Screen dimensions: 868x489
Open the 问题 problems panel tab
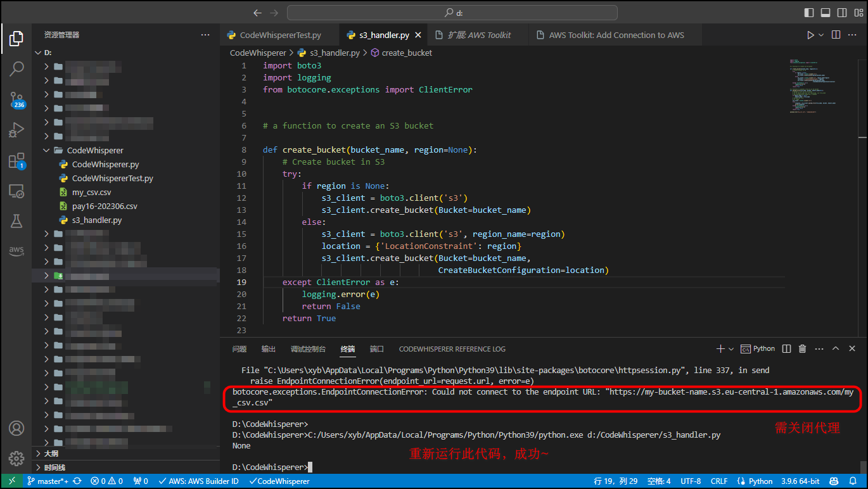point(239,349)
